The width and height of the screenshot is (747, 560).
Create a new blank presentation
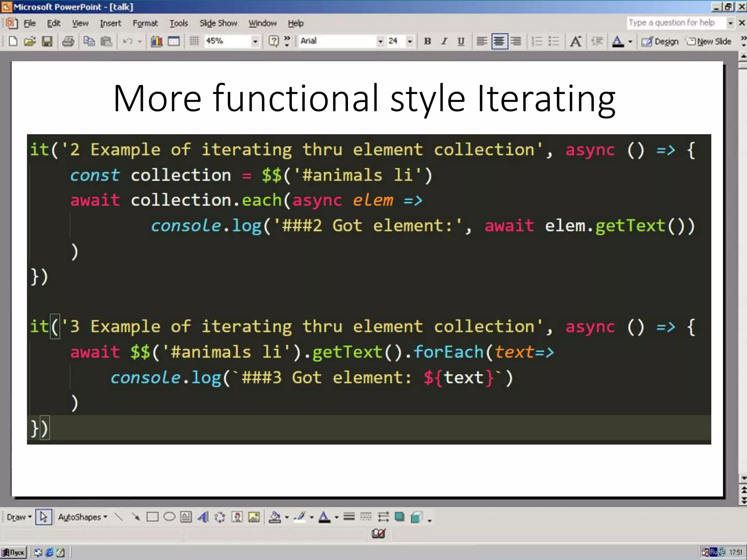pyautogui.click(x=13, y=41)
